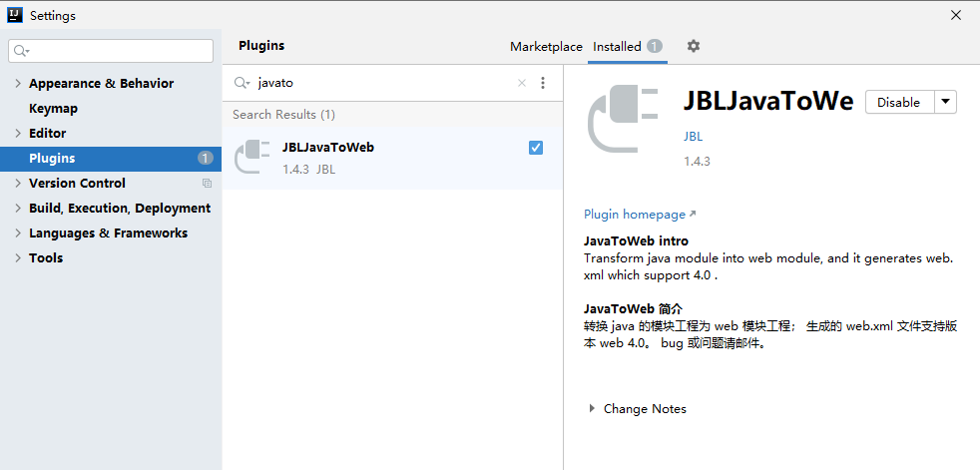Expand the Tools settings group
Image resolution: width=980 pixels, height=470 pixels.
pos(18,258)
